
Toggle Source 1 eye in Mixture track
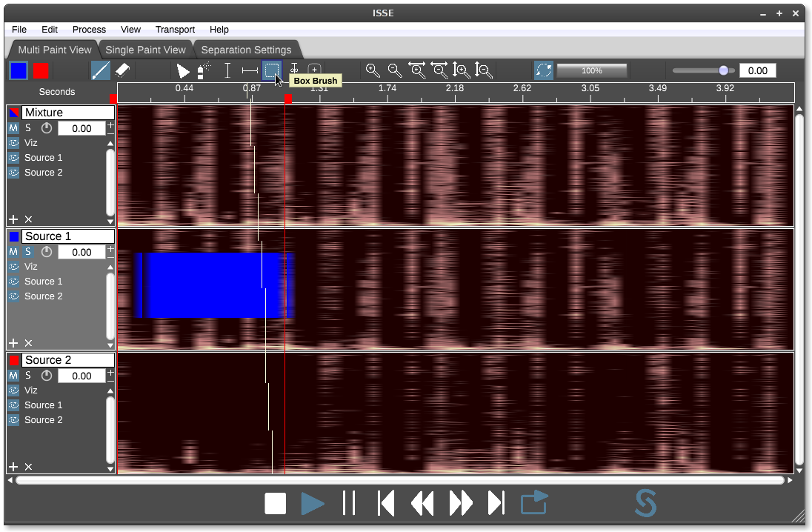(x=13, y=158)
